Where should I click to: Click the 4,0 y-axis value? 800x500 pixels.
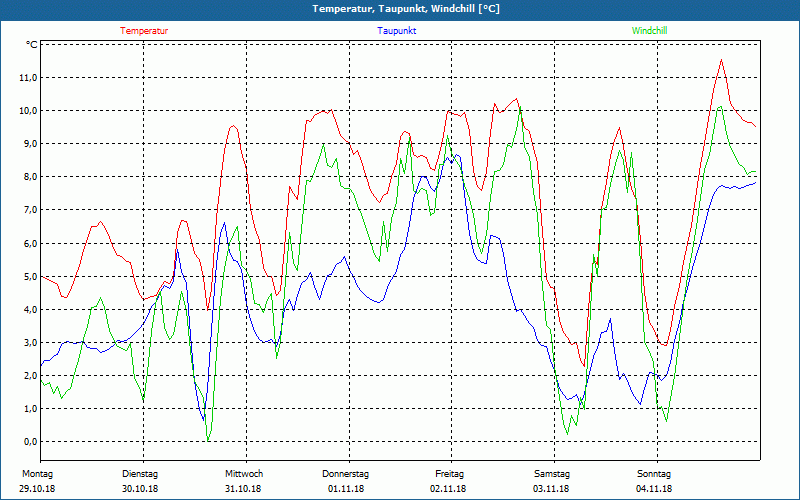click(31, 310)
